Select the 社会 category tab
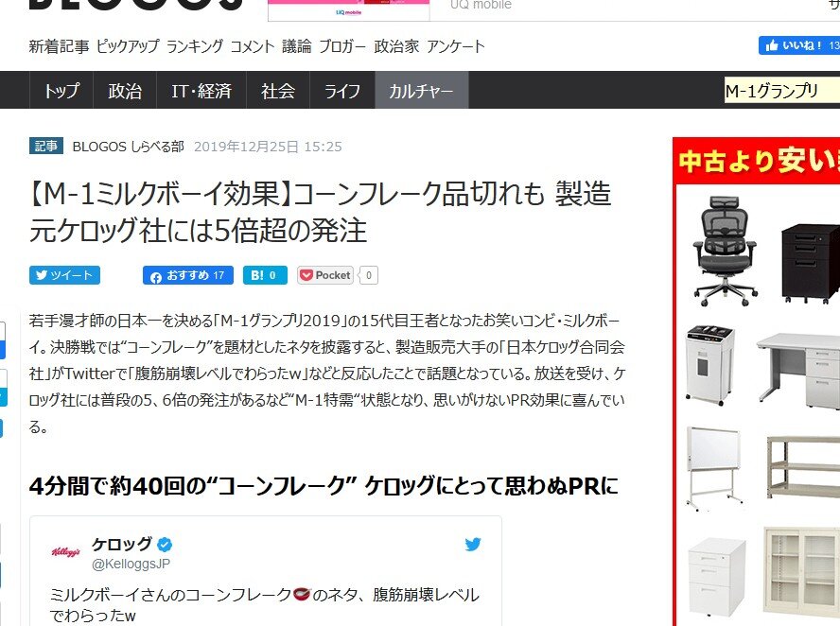 (278, 90)
